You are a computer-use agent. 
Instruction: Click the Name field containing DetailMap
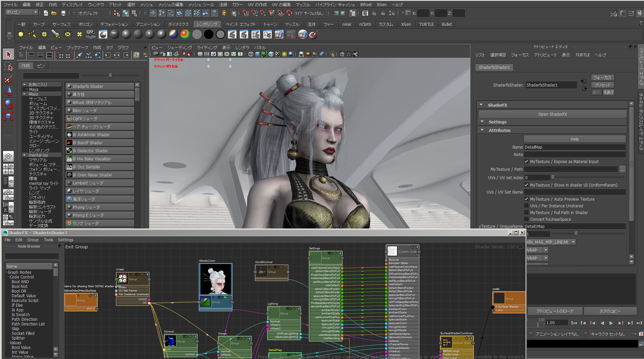(x=575, y=147)
